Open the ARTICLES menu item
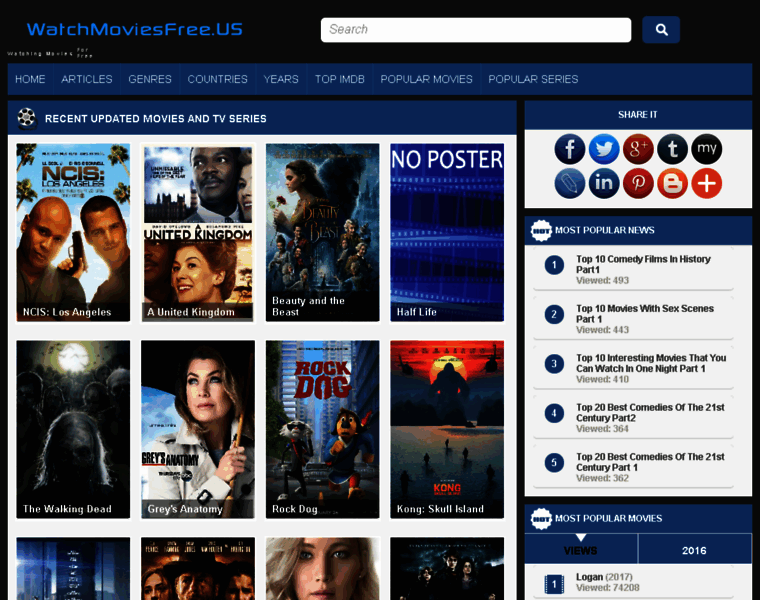 87,79
